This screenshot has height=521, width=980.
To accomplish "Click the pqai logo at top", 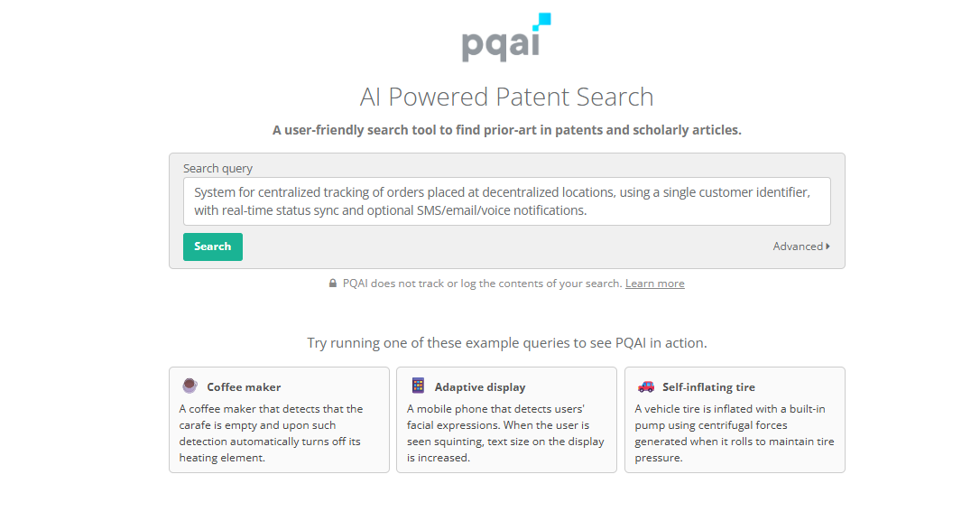I will (506, 38).
